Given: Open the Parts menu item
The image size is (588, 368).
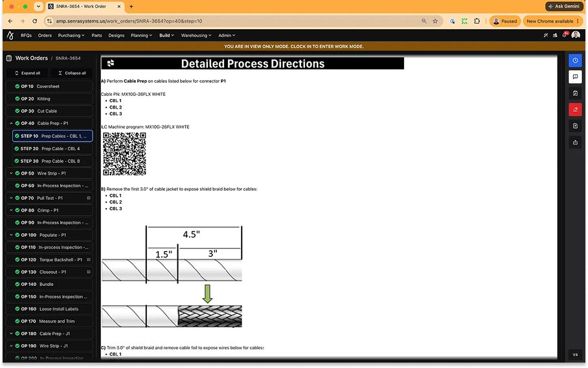Looking at the screenshot, I should pos(96,35).
